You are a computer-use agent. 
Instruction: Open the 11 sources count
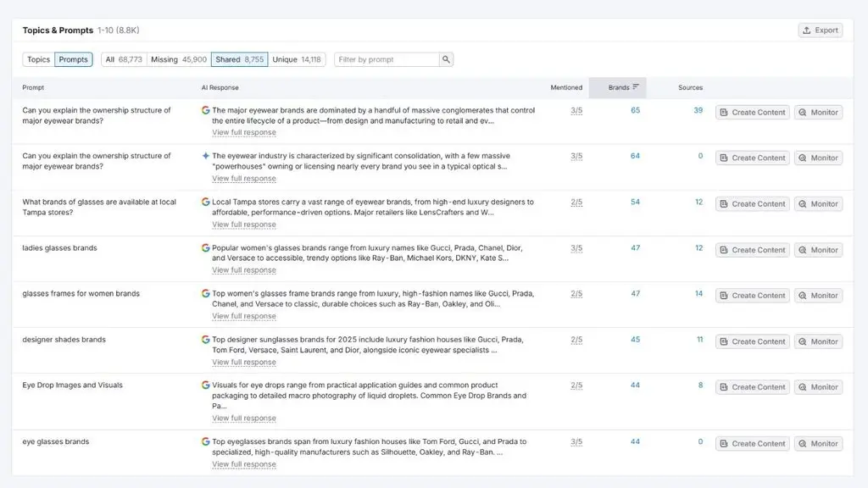tap(699, 340)
